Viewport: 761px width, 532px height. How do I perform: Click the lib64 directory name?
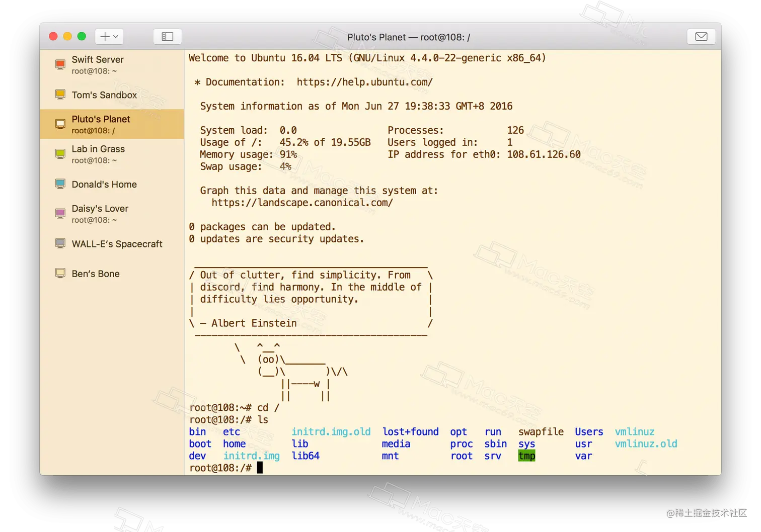(x=306, y=456)
